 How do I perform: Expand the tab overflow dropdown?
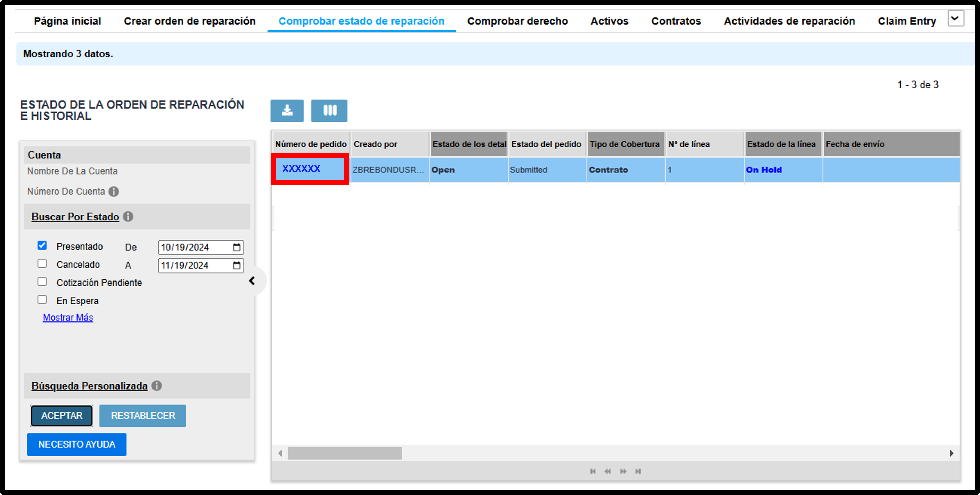[x=955, y=18]
